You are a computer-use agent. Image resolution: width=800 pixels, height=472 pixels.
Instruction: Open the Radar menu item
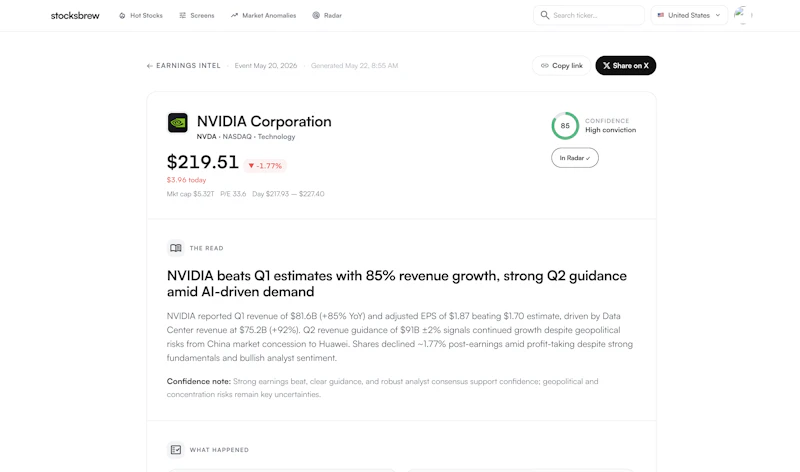pyautogui.click(x=327, y=15)
